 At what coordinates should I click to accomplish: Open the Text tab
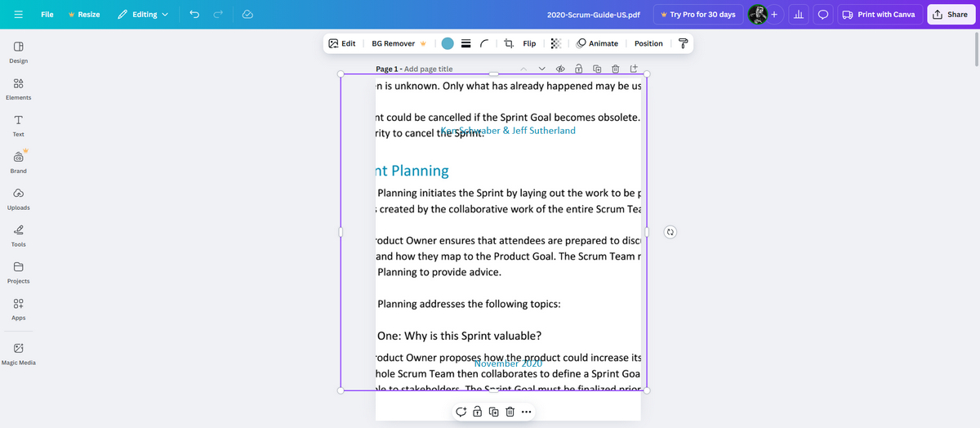tap(18, 126)
